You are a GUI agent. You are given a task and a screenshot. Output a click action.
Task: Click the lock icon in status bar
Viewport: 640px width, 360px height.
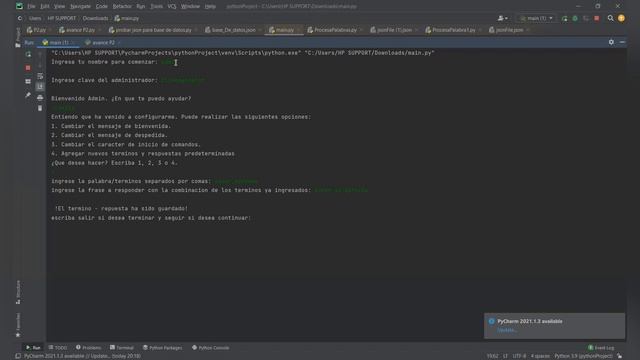tap(620, 356)
